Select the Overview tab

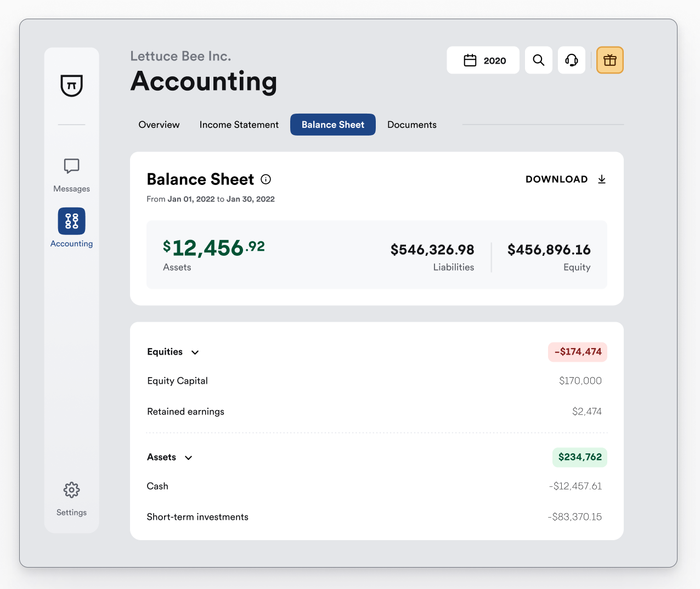coord(159,125)
